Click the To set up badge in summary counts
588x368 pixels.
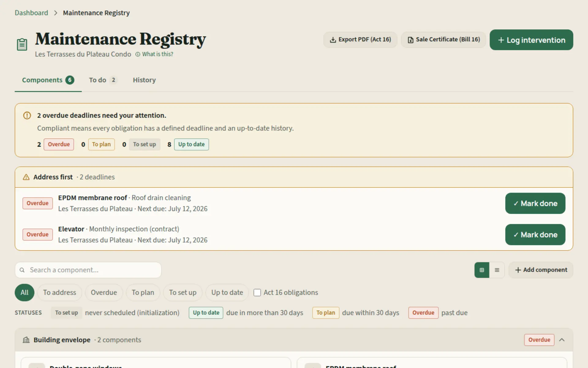click(145, 144)
